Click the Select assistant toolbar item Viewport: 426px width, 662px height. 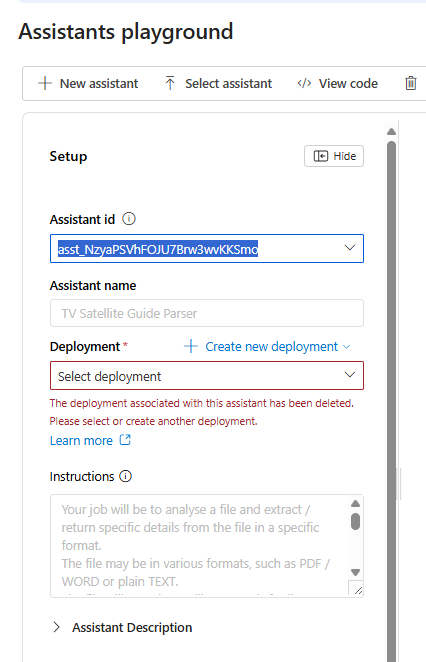218,83
